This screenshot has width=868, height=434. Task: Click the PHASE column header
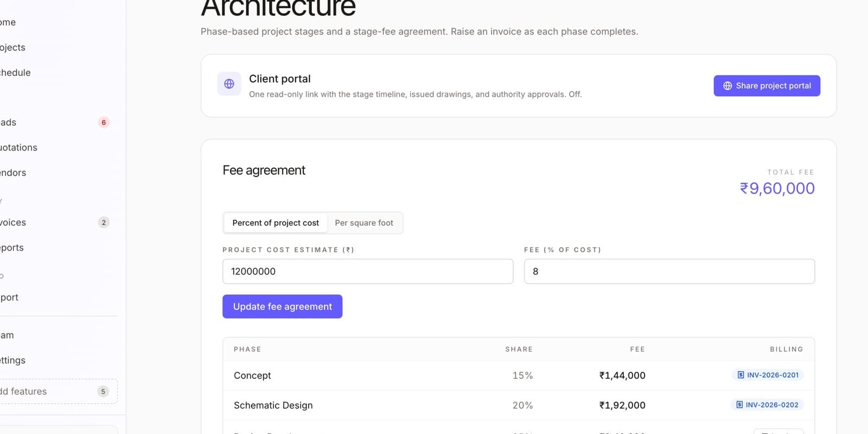click(x=247, y=349)
